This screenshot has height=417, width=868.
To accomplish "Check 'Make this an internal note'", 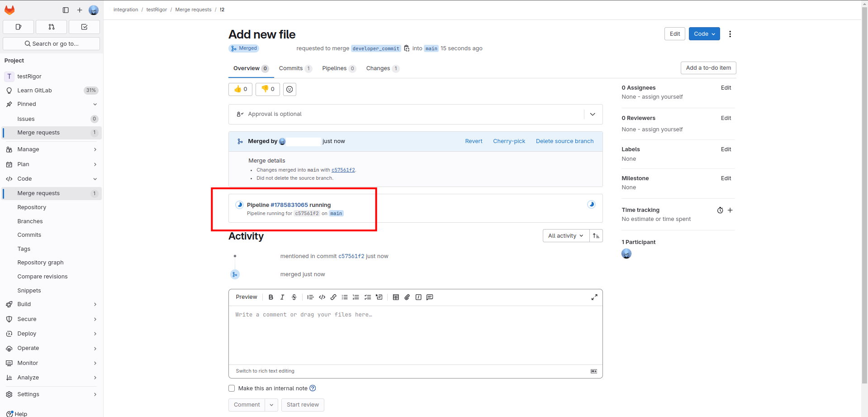I will coord(232,388).
